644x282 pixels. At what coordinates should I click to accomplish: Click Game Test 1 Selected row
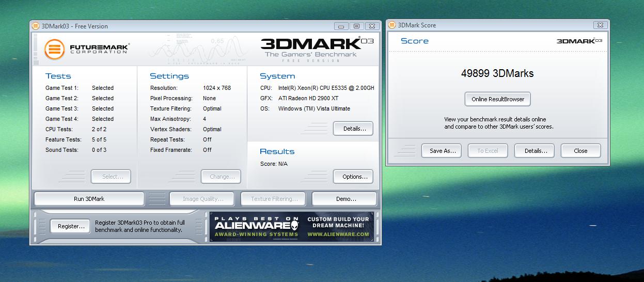pyautogui.click(x=80, y=88)
